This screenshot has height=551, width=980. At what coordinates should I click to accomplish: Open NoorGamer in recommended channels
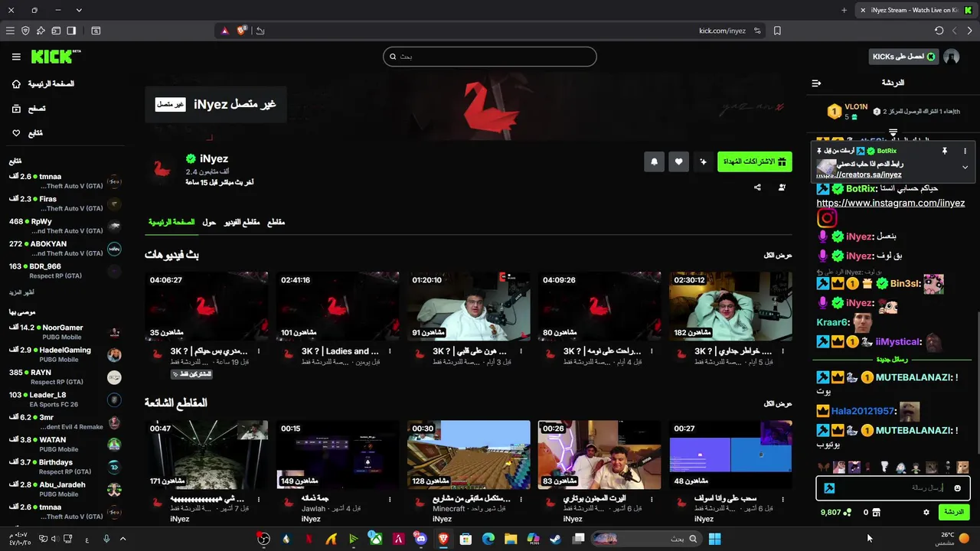64,332
